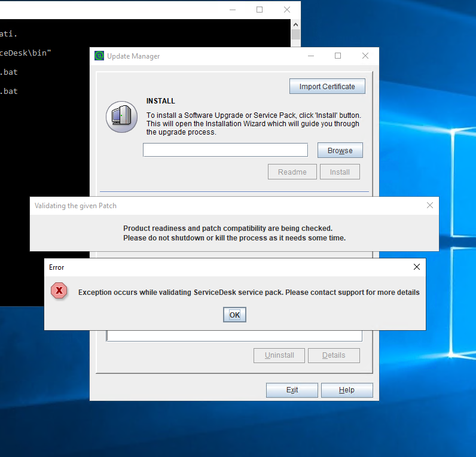The width and height of the screenshot is (476, 457).
Task: Click OK in the Error dialog
Action: (x=234, y=315)
